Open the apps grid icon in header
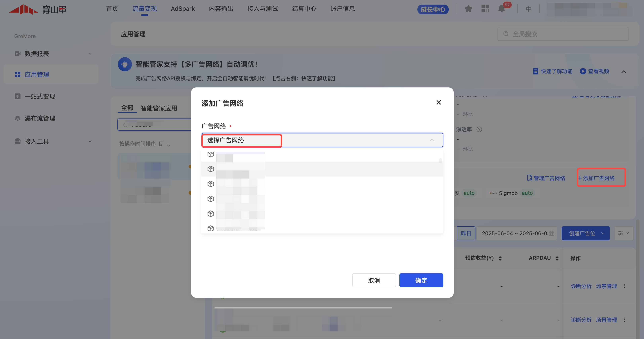The width and height of the screenshot is (644, 339). coord(485,9)
